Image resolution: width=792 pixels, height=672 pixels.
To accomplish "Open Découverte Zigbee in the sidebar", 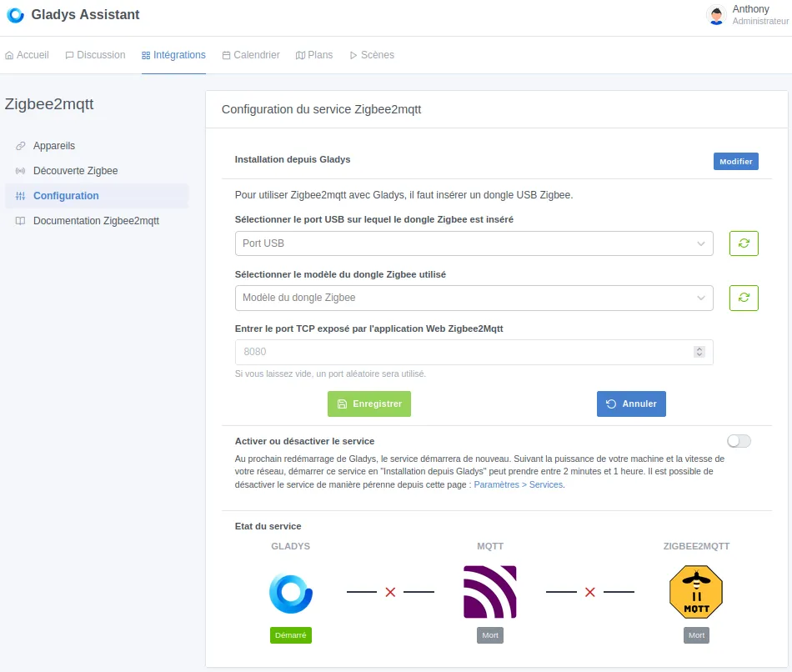I will (75, 171).
